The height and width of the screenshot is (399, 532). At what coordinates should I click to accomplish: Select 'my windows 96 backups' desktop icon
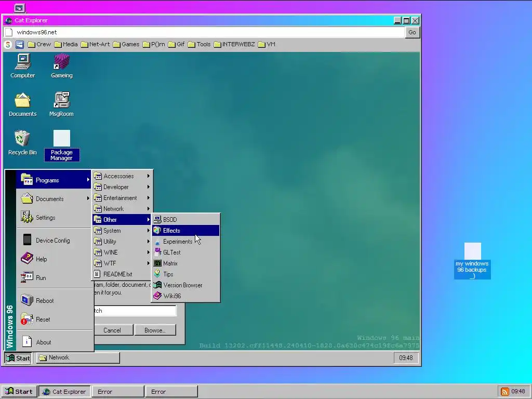click(472, 261)
